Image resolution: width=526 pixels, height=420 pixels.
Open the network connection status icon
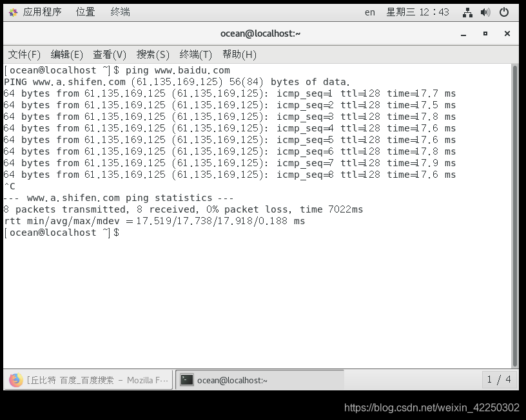pos(467,12)
